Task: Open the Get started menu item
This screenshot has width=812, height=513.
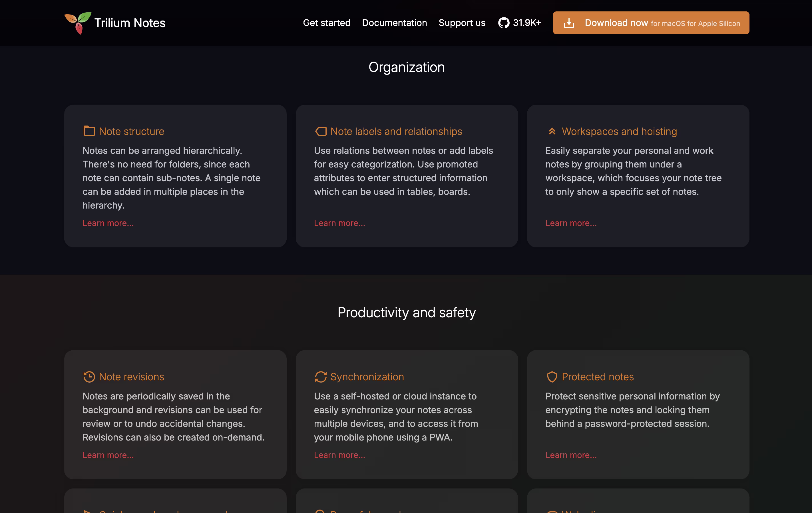Action: tap(326, 23)
